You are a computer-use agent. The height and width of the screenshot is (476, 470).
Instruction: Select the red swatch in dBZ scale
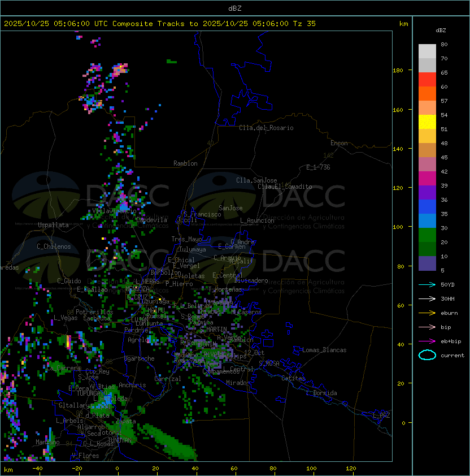click(x=427, y=80)
